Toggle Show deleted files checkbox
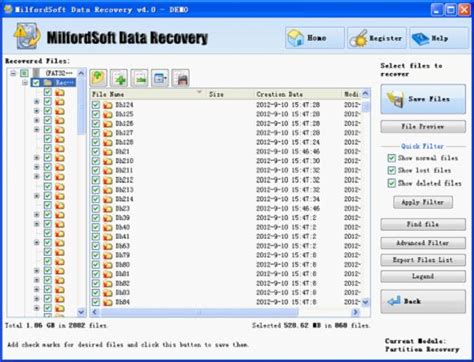This screenshot has height=362, width=474. coord(391,183)
